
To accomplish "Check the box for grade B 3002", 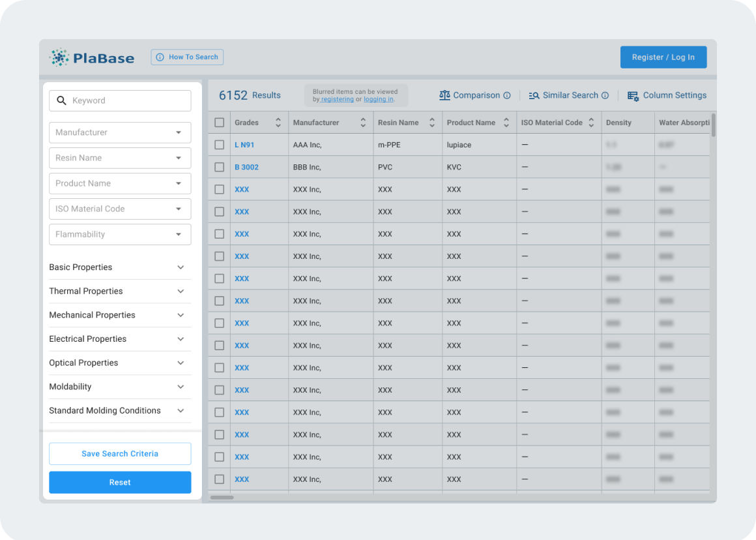I will [x=220, y=167].
